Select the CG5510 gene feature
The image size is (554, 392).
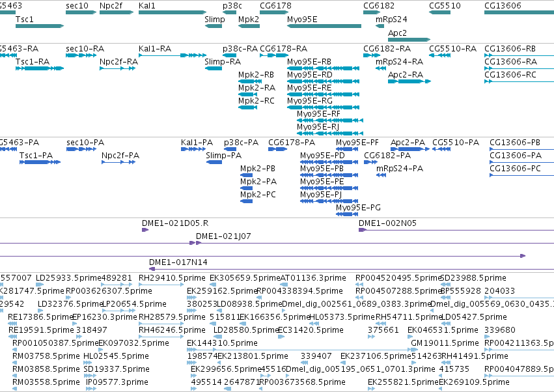click(x=439, y=12)
